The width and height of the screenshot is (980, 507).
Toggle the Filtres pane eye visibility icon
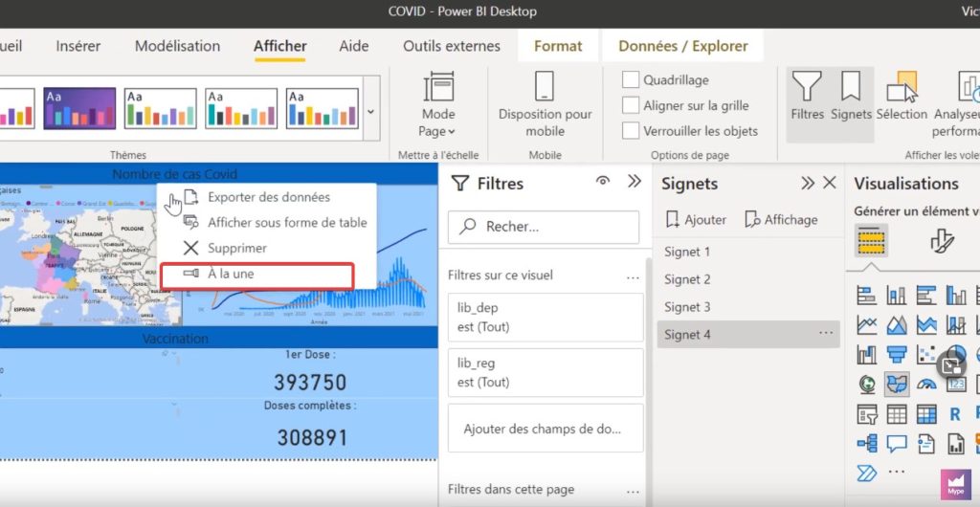(x=603, y=181)
